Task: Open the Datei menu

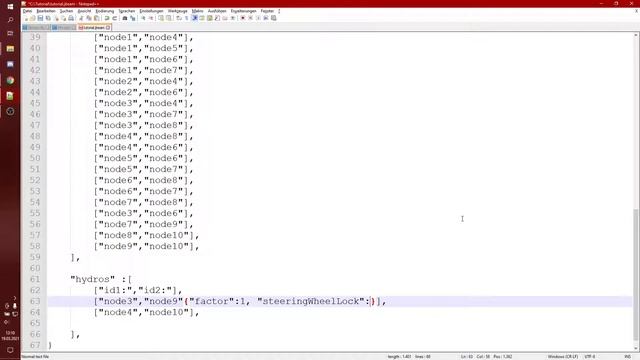Action: point(27,11)
